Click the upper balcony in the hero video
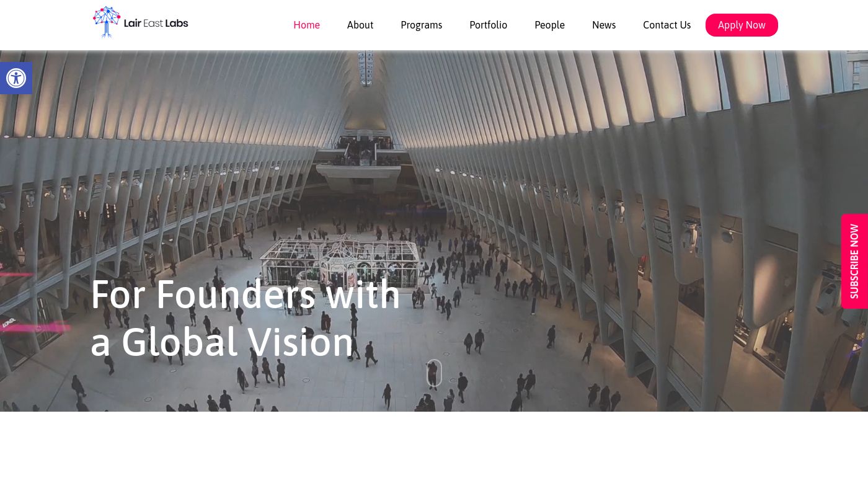Screen dimensions: 868x496 (x=363, y=154)
